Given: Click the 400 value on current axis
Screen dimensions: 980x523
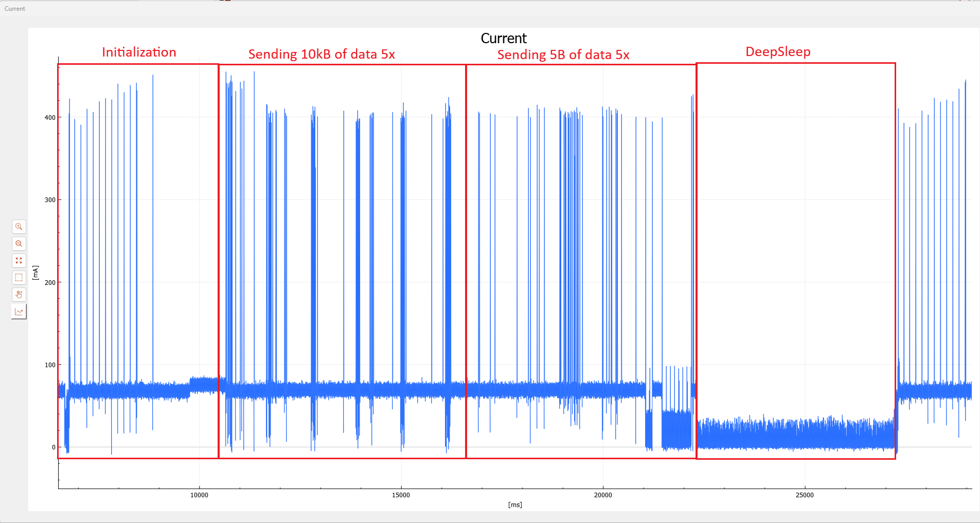Looking at the screenshot, I should 50,118.
